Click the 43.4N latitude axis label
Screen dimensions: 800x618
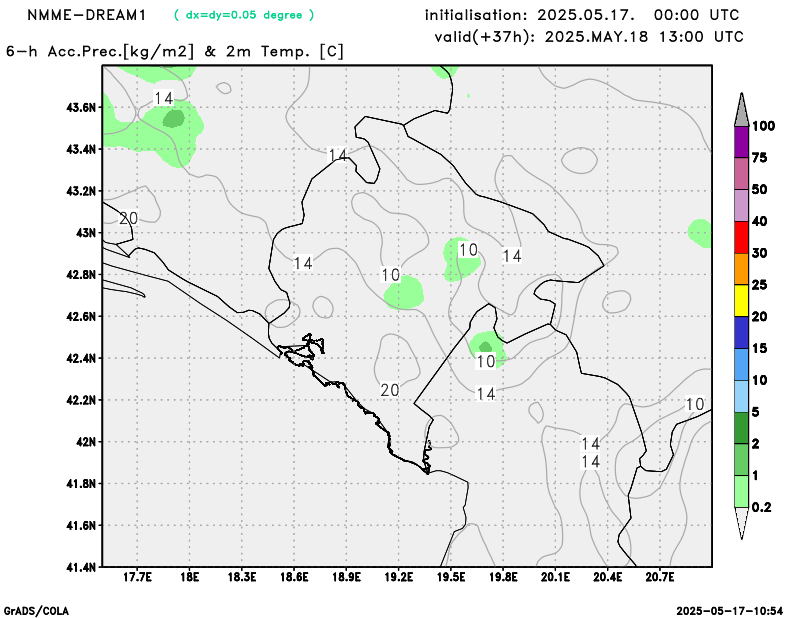(x=81, y=150)
